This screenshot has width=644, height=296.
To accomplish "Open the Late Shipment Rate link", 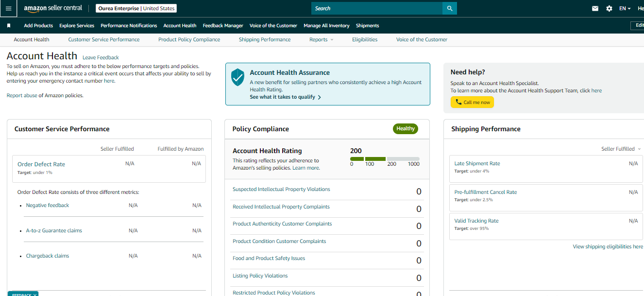I will (477, 163).
